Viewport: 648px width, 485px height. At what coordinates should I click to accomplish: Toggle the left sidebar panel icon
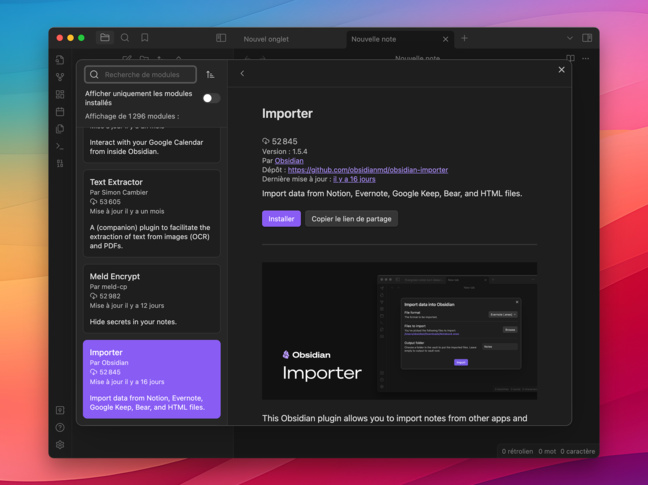point(221,38)
